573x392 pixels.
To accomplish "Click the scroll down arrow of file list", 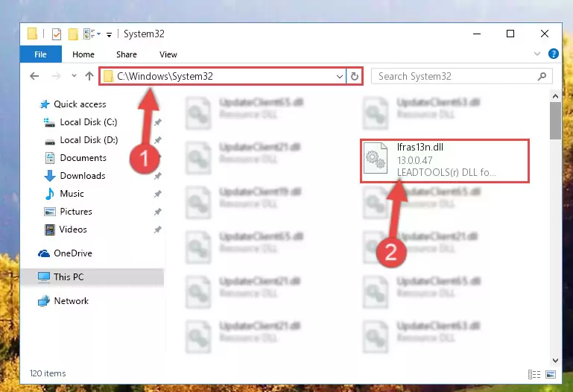I will click(x=555, y=361).
